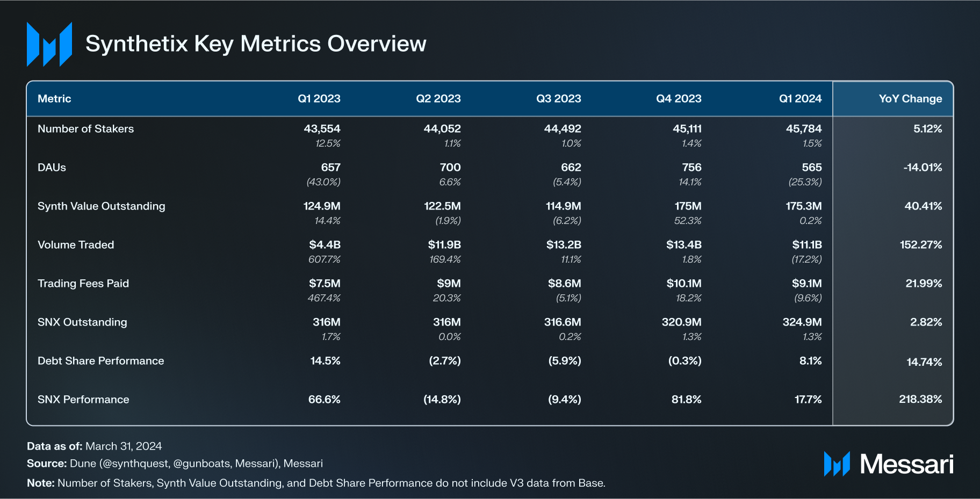Click the DAUs YoY change -14.01%
This screenshot has height=499, width=980.
pyautogui.click(x=923, y=168)
